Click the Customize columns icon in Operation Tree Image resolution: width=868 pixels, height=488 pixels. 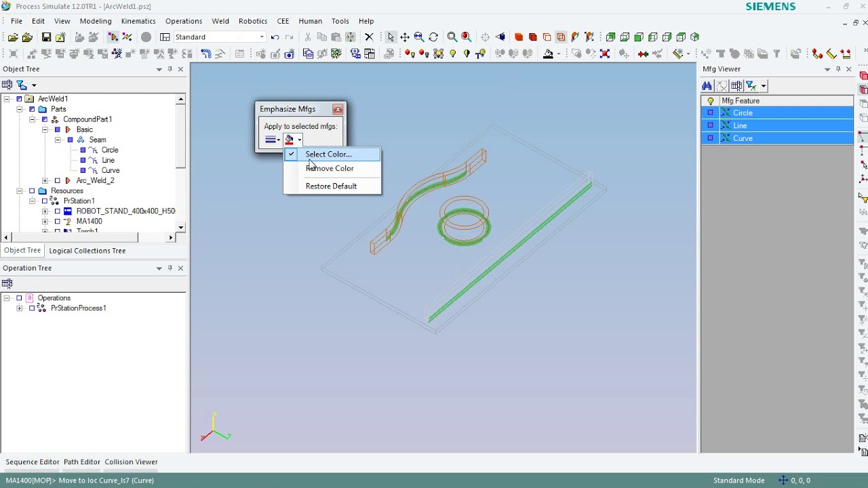click(x=7, y=284)
